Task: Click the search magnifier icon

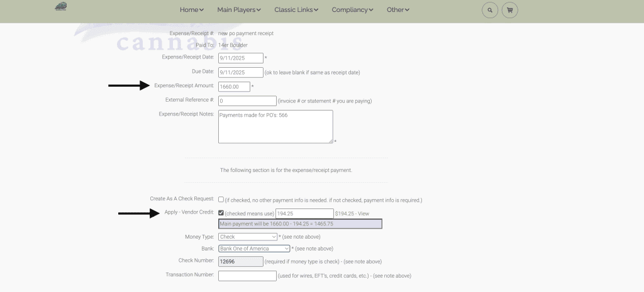Action: [490, 10]
